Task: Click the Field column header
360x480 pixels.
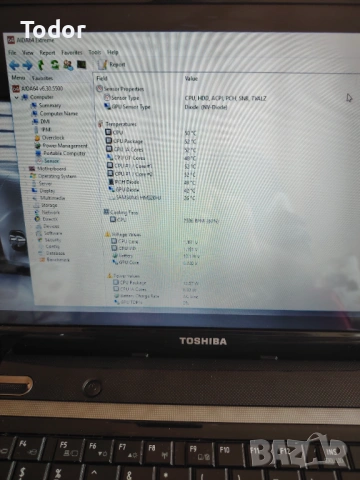Action: point(102,78)
